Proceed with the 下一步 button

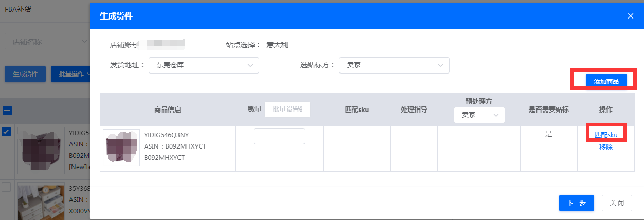576,203
